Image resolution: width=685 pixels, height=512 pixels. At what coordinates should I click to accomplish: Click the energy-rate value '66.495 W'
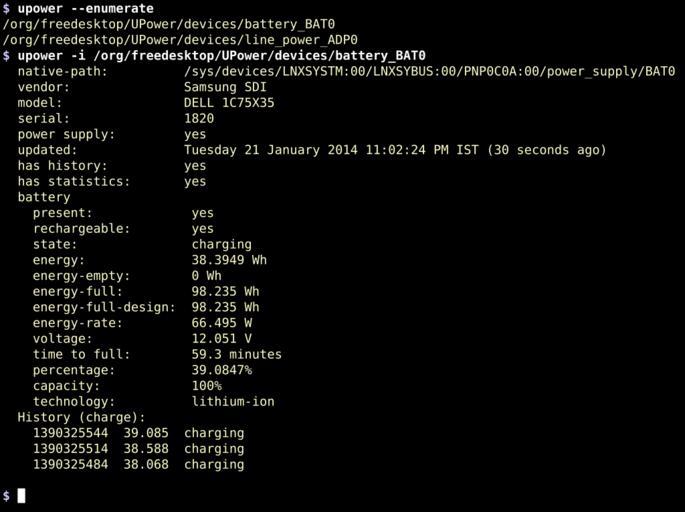pyautogui.click(x=221, y=323)
